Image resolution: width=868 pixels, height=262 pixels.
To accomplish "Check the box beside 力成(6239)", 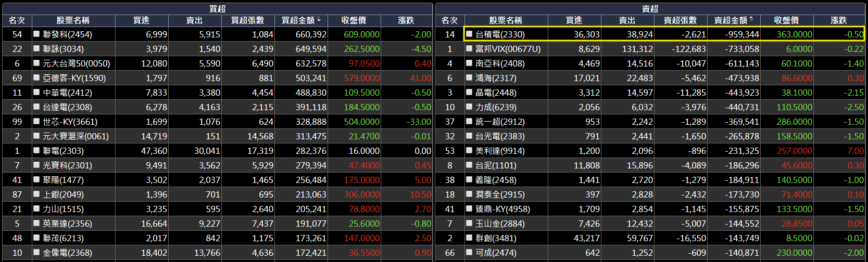I will [x=469, y=107].
